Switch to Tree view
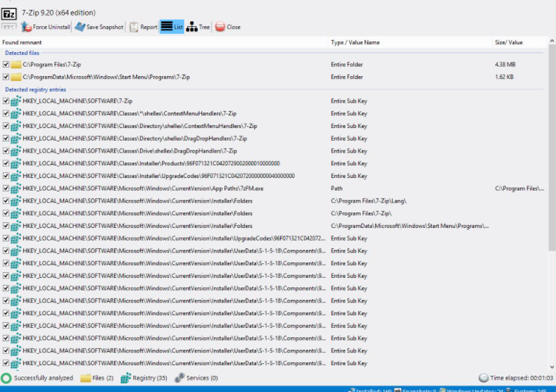 [x=198, y=27]
